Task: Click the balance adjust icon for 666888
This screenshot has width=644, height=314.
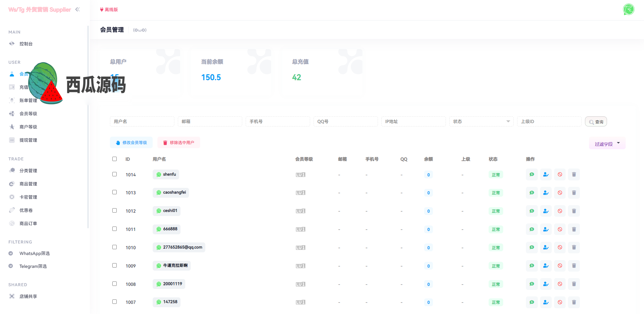Action: (x=532, y=230)
